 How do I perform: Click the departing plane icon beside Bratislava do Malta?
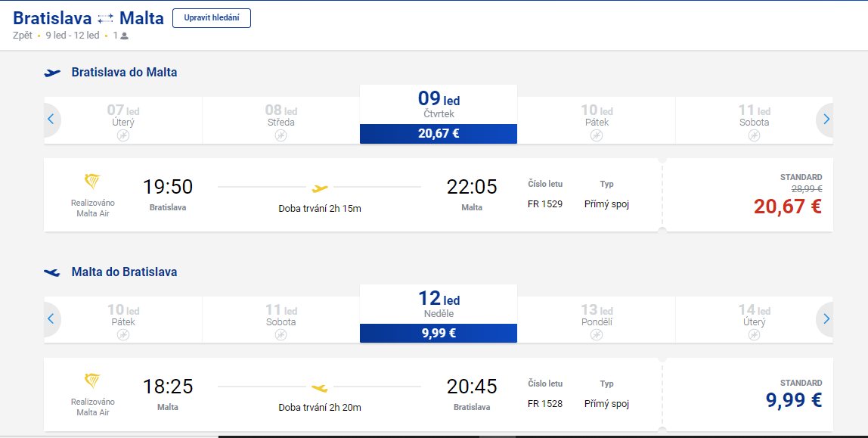(x=52, y=73)
